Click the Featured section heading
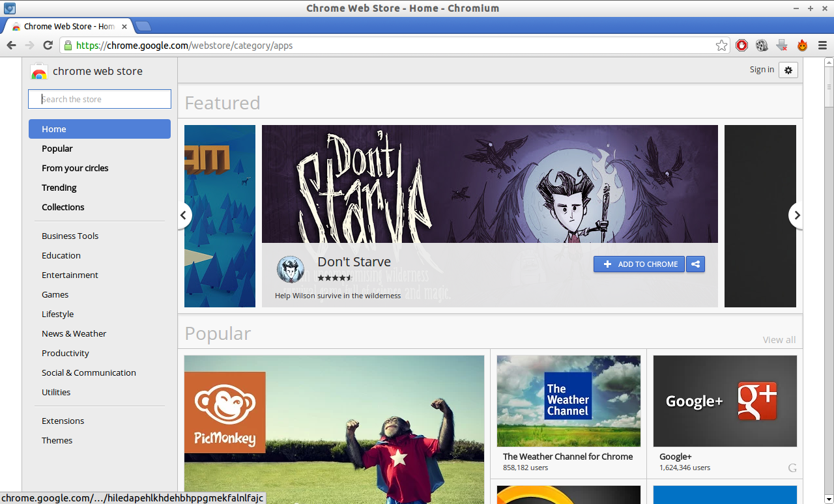Screen dimensions: 834x504 click(223, 103)
